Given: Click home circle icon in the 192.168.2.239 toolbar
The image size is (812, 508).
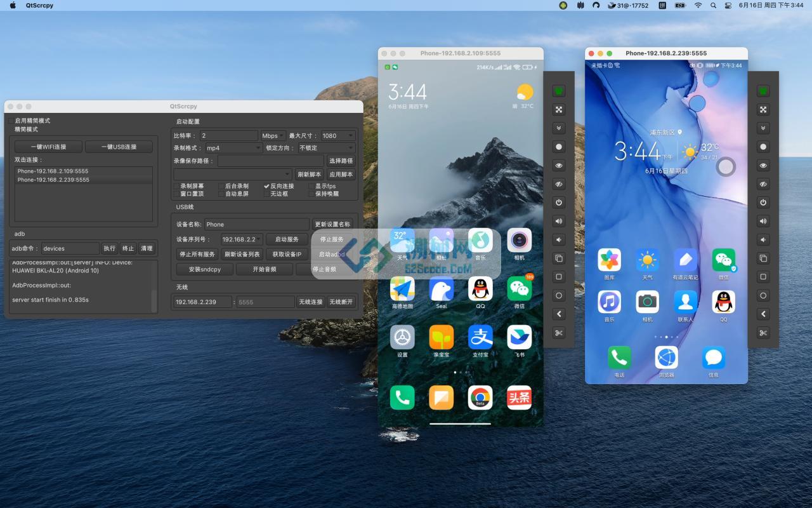Looking at the screenshot, I should 763,295.
